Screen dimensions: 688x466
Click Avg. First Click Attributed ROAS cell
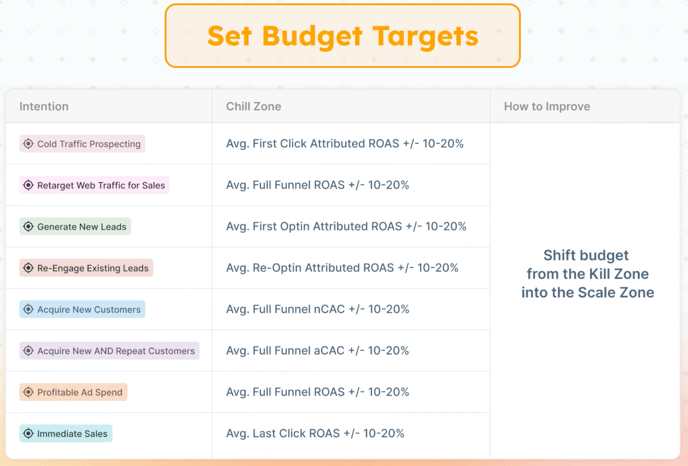pyautogui.click(x=344, y=144)
